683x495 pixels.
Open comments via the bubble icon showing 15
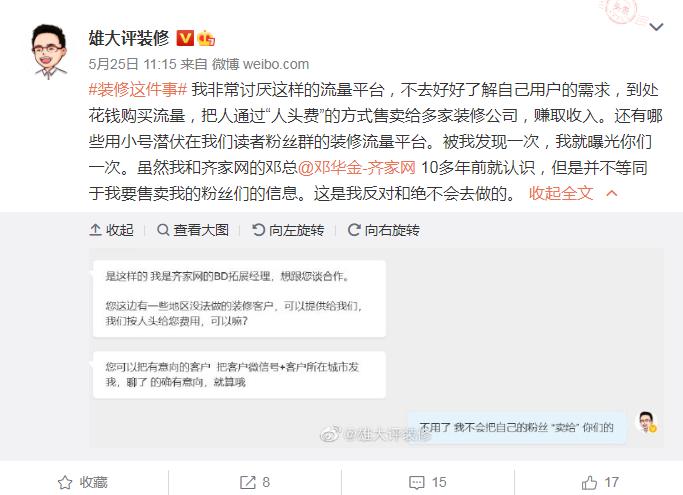coord(428,482)
